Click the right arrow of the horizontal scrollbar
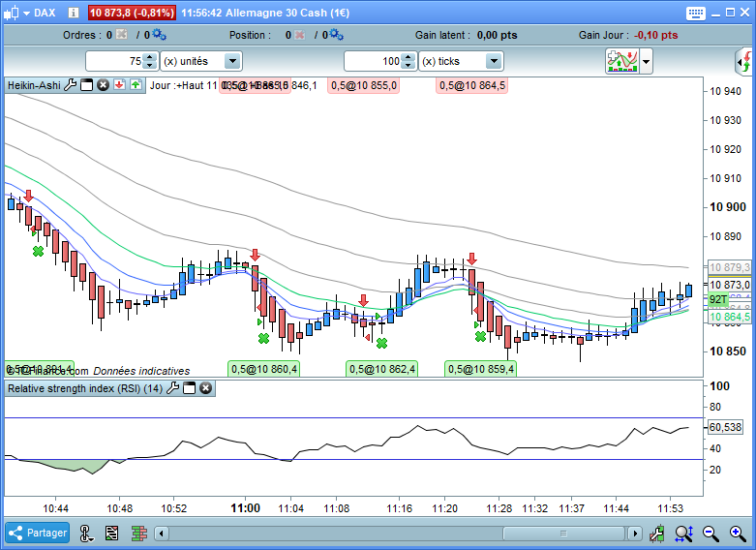 (x=635, y=534)
